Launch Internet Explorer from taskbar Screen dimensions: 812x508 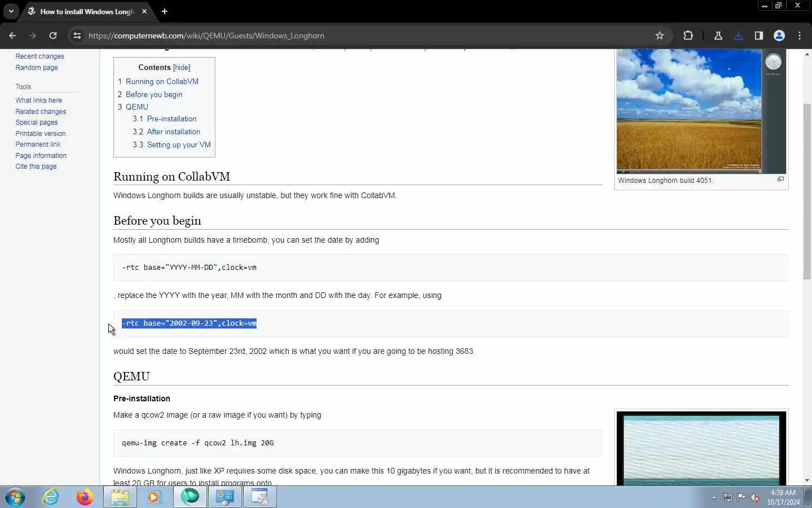tap(51, 497)
